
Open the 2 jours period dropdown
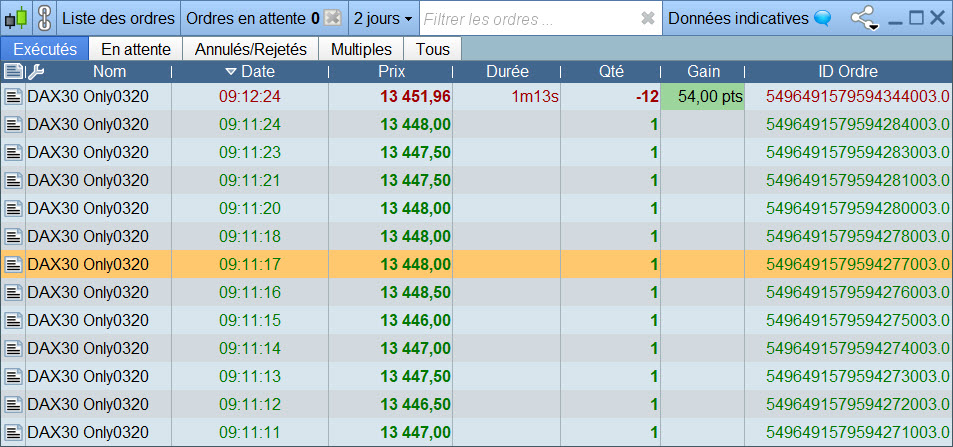(x=384, y=18)
